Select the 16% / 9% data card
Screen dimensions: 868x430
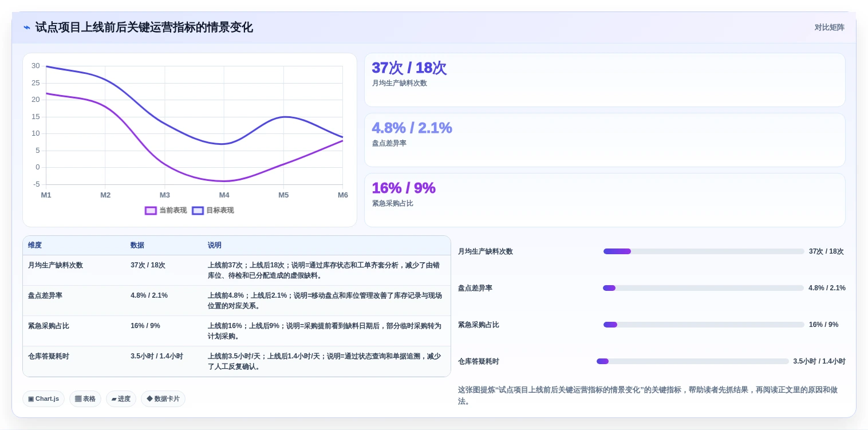coord(605,200)
